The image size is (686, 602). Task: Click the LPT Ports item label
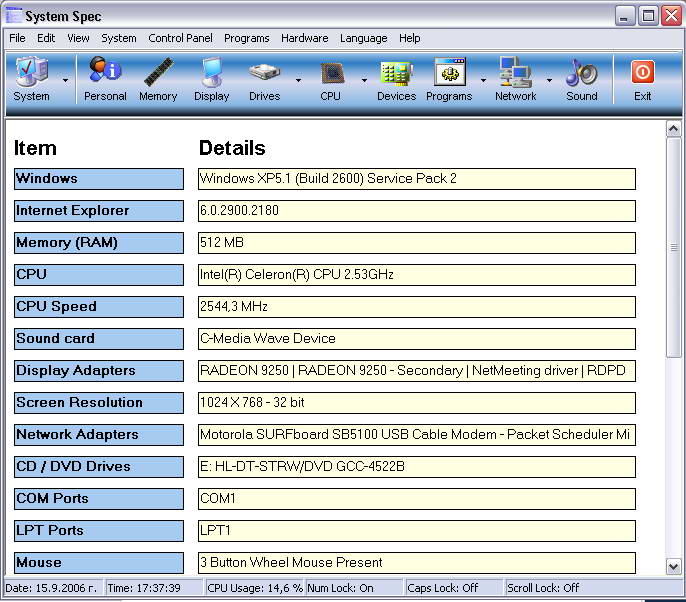pyautogui.click(x=99, y=531)
